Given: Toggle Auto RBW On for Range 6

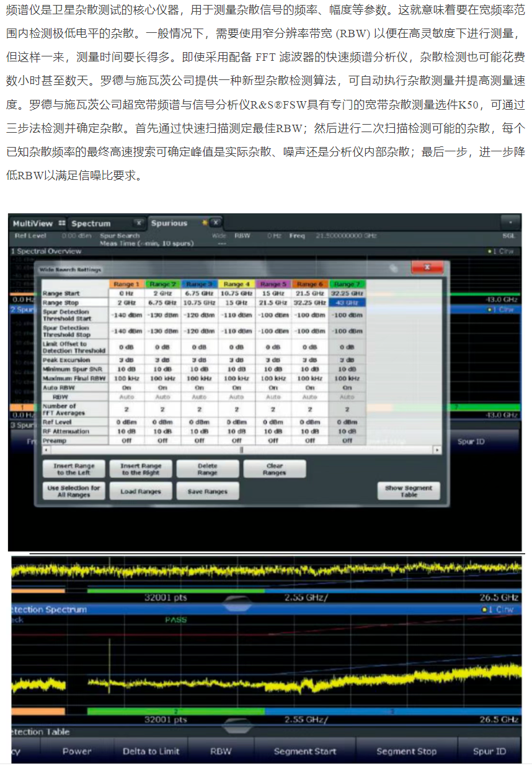Looking at the screenshot, I should tap(310, 387).
